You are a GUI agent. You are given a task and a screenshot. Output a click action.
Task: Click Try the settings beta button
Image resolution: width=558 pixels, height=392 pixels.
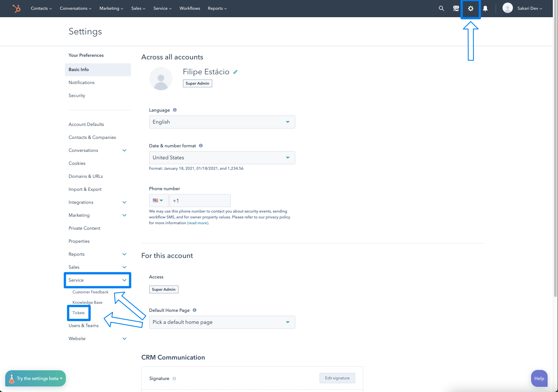pos(36,378)
